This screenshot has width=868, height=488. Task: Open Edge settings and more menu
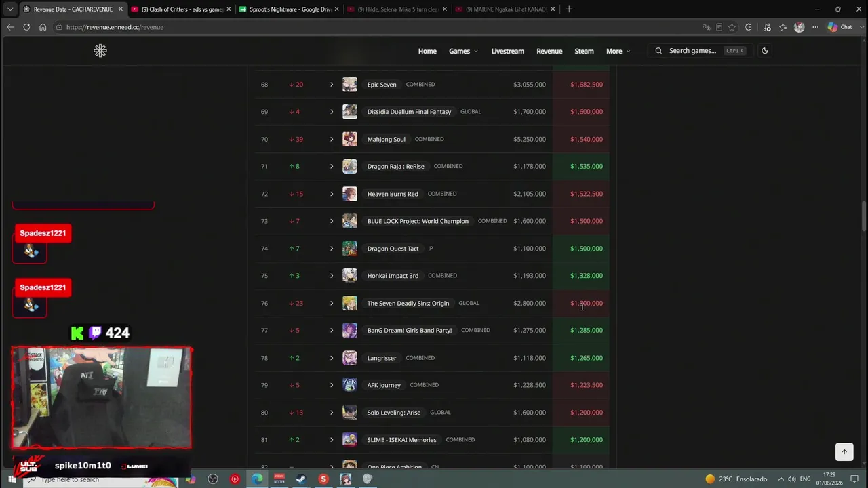tap(816, 27)
